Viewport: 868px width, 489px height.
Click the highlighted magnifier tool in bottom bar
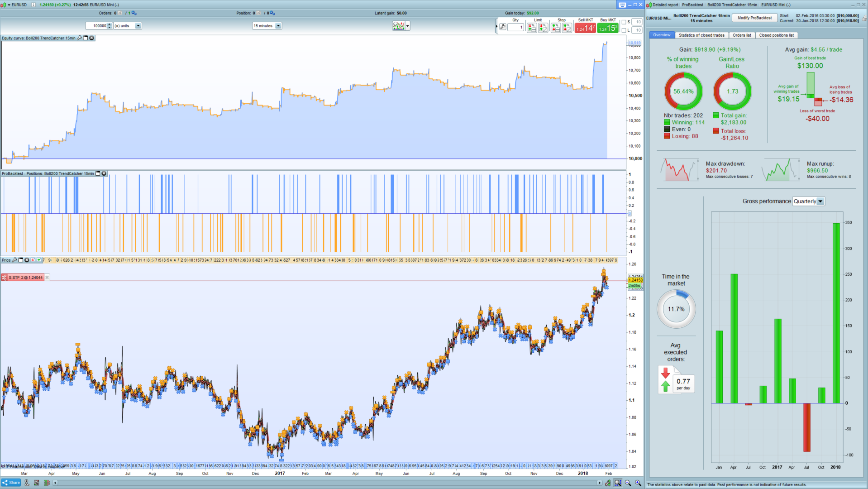(x=618, y=483)
